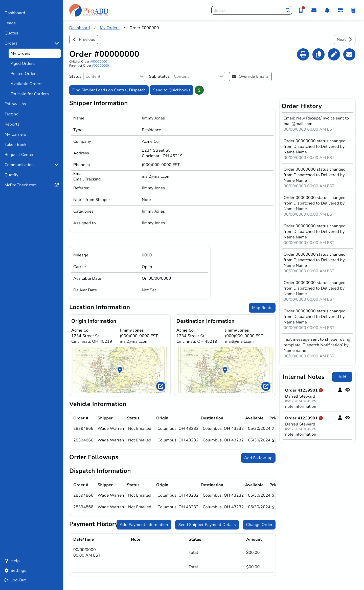Follow the Dashboard breadcrumb link
Viewport: 364px width, 590px height.
[x=80, y=28]
